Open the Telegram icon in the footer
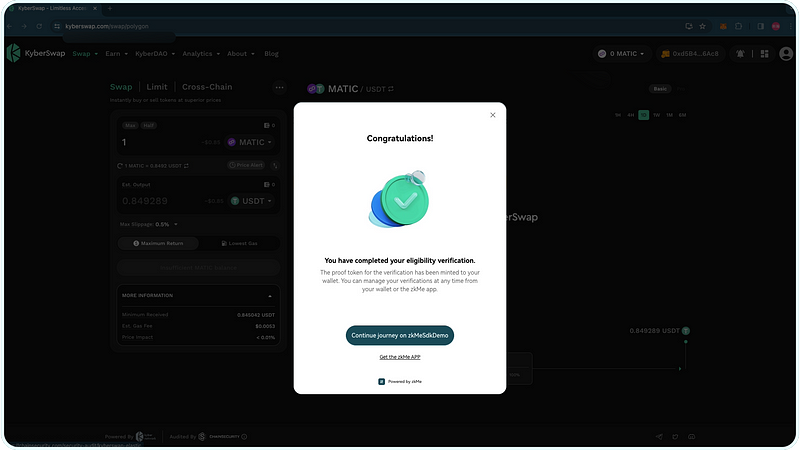 [x=659, y=437]
